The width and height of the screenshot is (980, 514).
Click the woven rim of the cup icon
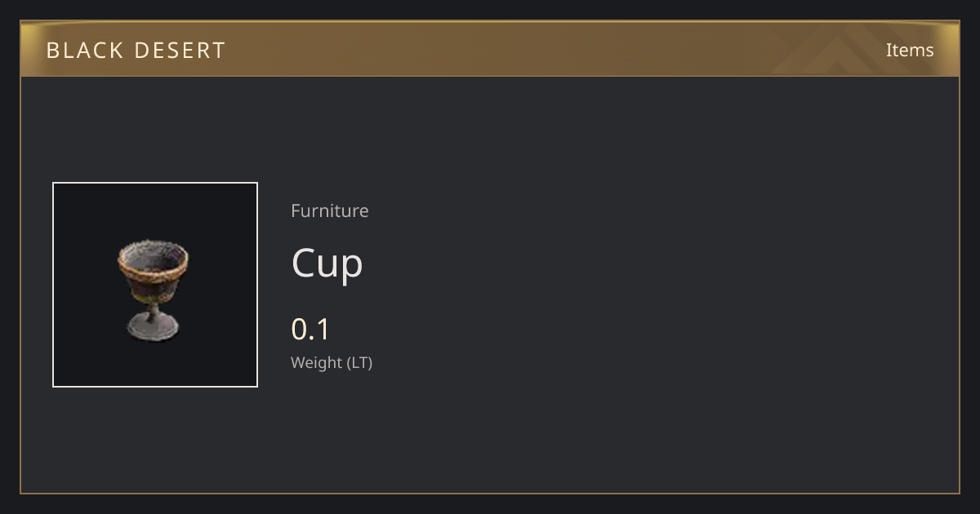[x=153, y=256]
